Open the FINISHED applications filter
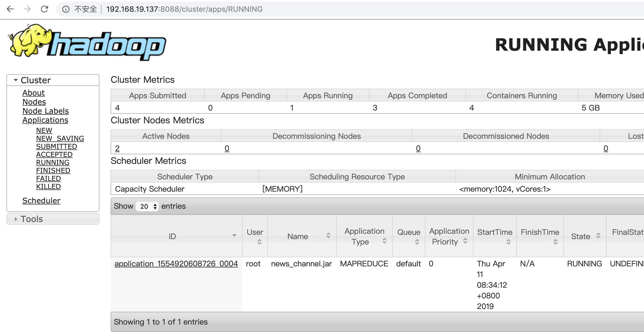This screenshot has height=332, width=644. (x=53, y=171)
